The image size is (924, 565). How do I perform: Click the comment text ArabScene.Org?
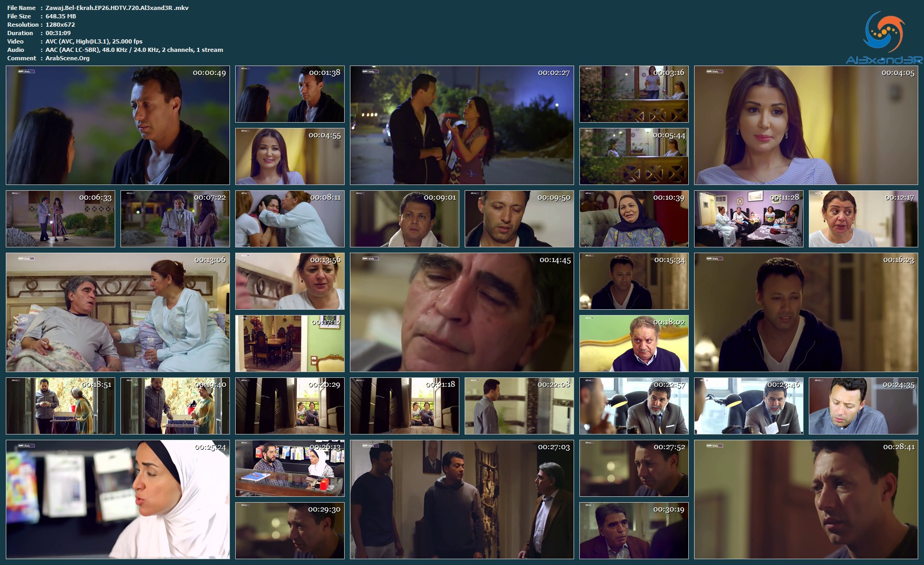(x=68, y=58)
